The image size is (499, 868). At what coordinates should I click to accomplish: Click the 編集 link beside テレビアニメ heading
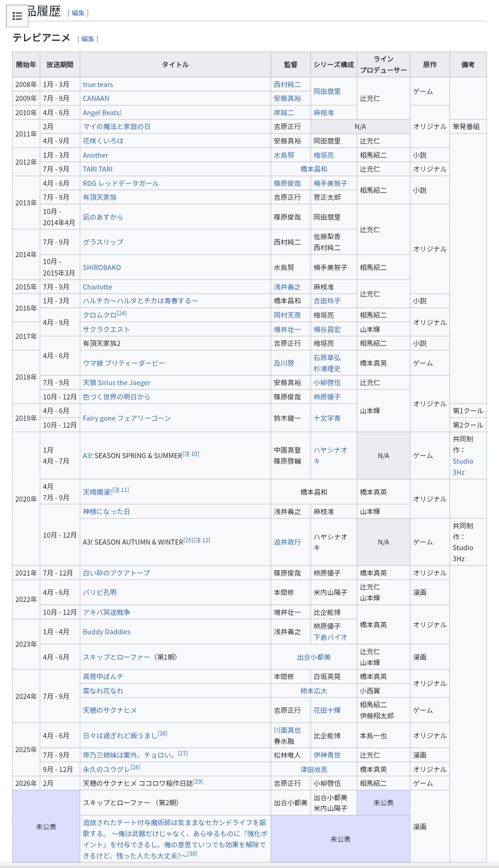(x=88, y=39)
